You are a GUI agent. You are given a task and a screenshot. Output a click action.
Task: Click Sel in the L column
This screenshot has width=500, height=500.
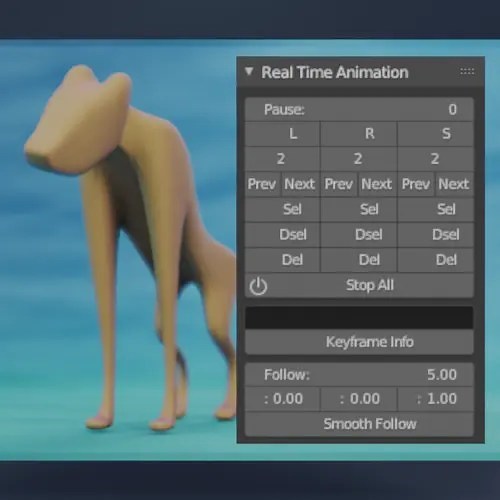click(x=282, y=209)
